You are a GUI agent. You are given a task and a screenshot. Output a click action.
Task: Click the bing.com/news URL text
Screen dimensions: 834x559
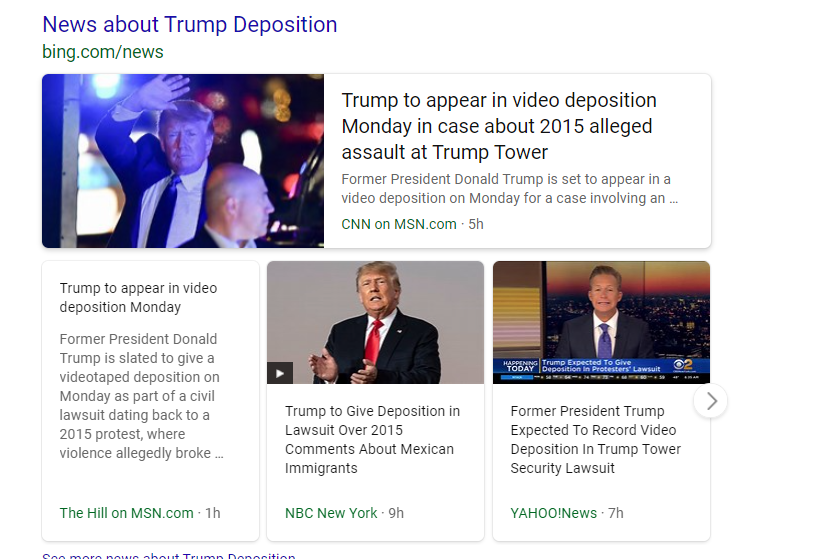click(103, 52)
